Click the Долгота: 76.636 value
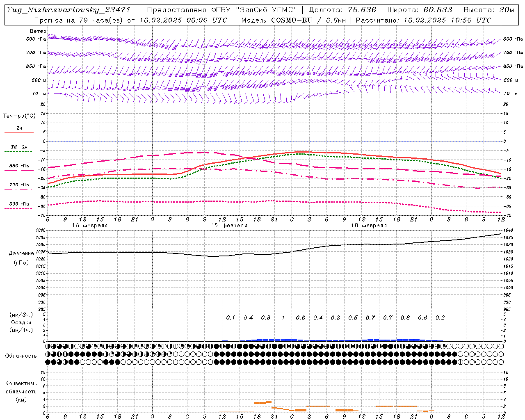The height and width of the screenshot is (420, 525). coord(342,10)
